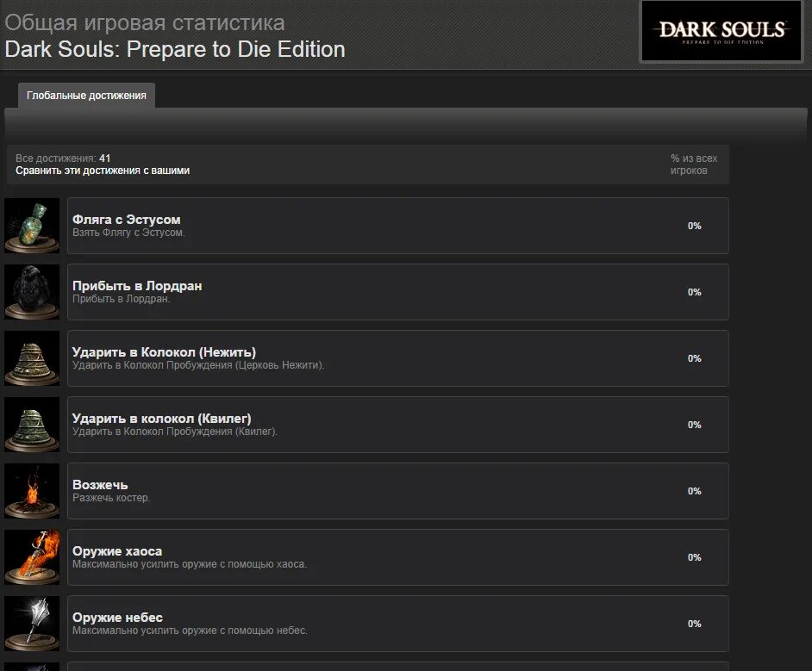Click the 0% value for Фляга с Эстусом

click(695, 226)
